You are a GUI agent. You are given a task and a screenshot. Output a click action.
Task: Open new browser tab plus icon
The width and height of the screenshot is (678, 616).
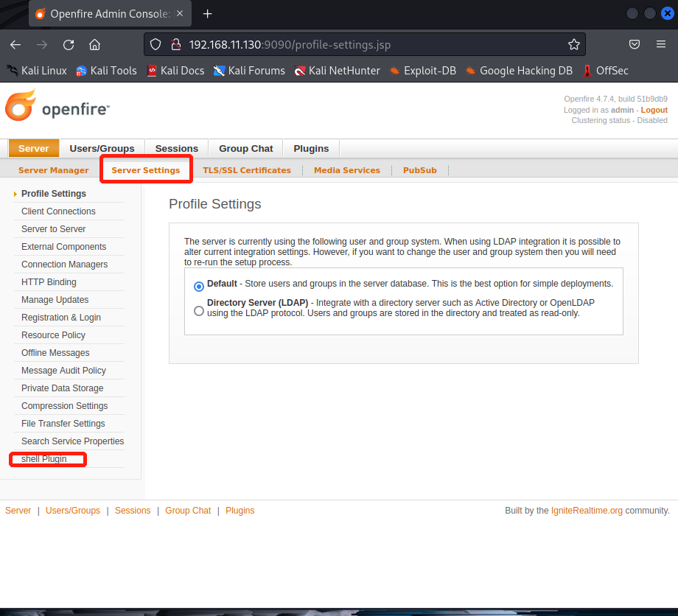208,14
